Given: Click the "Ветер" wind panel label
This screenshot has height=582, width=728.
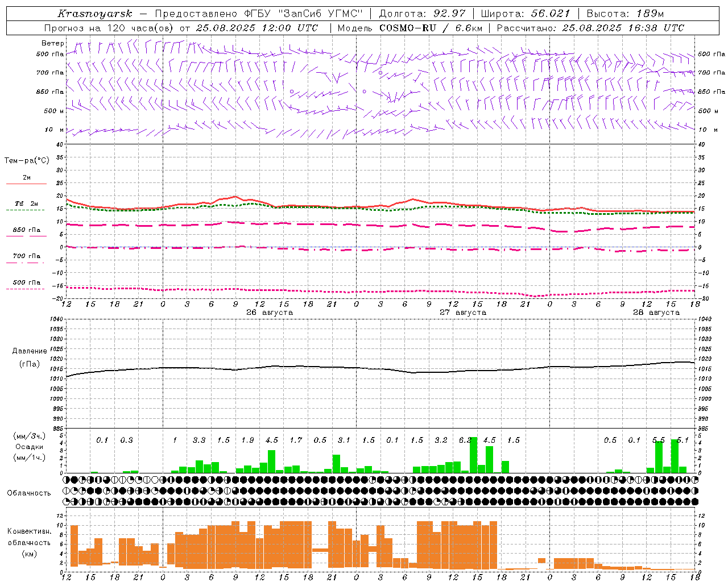Looking at the screenshot, I should tap(53, 43).
